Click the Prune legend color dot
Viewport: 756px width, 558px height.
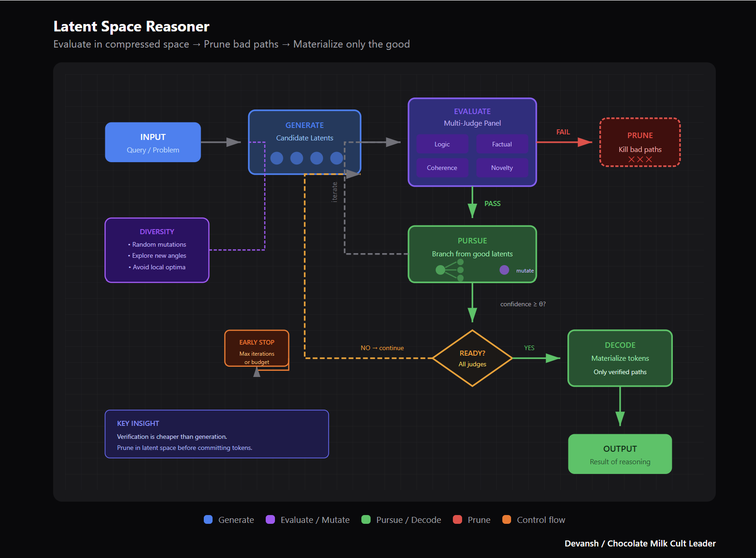pyautogui.click(x=457, y=520)
